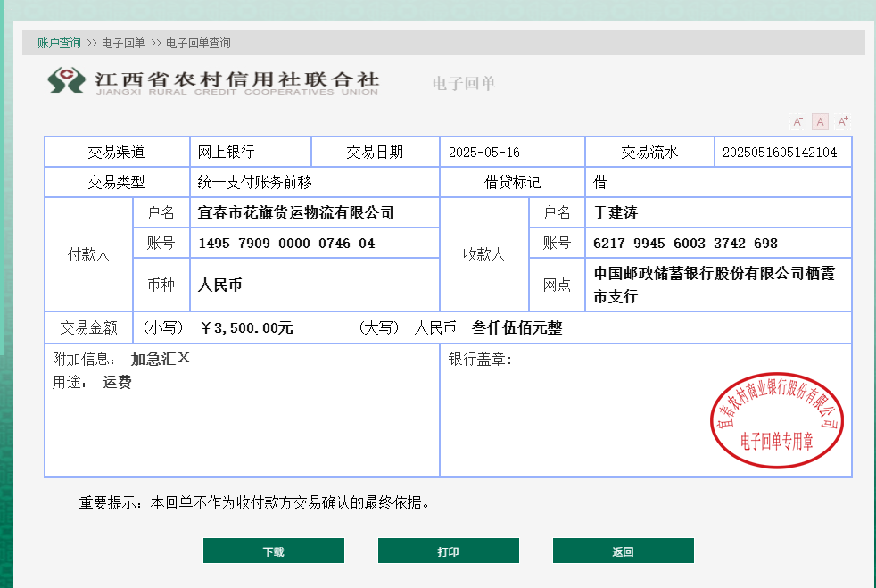Click the 交易流水 label cell

point(649,152)
